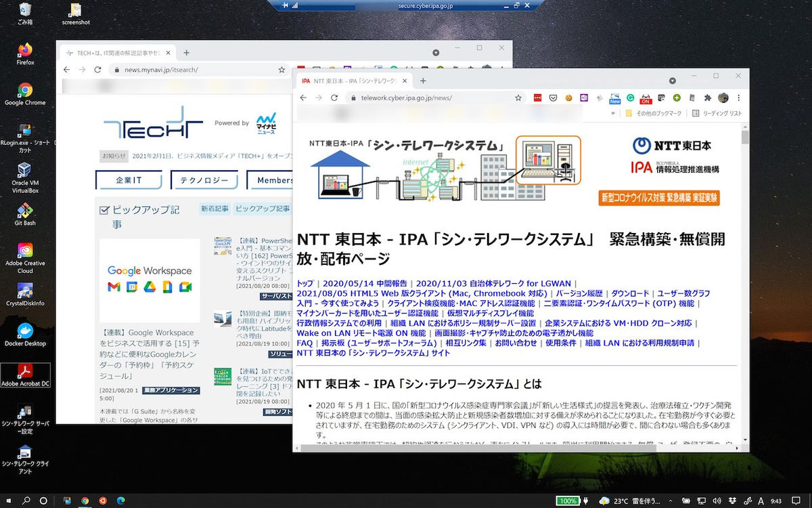Click the Microsoft Edge taskbar icon
812x508 pixels.
121,501
